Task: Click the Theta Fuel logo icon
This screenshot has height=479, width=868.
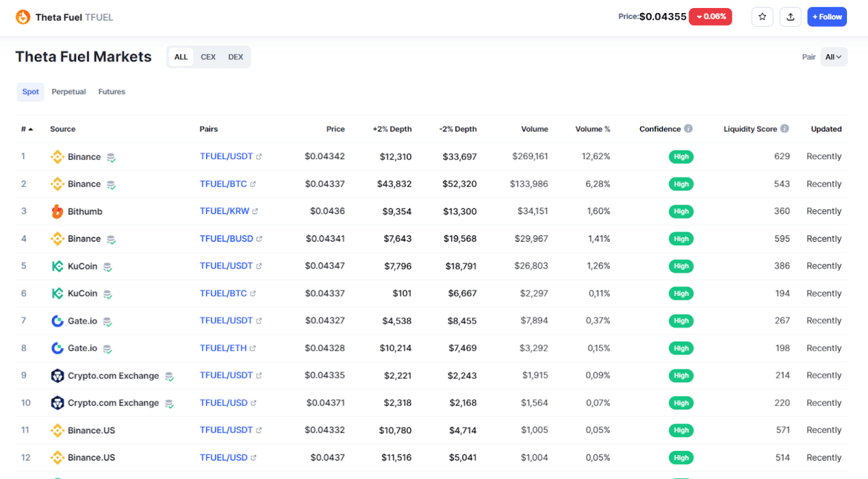Action: 22,16
